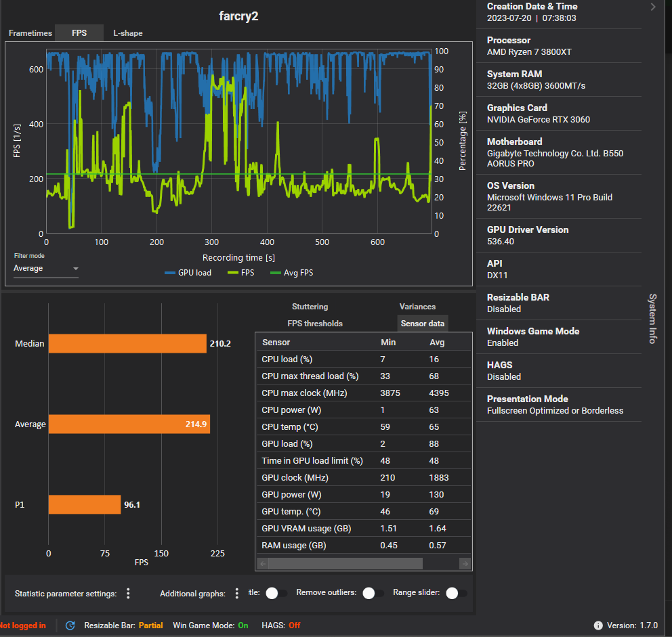Click the P1 96.1 bar
Screen dimensions: 672x637
[85, 504]
